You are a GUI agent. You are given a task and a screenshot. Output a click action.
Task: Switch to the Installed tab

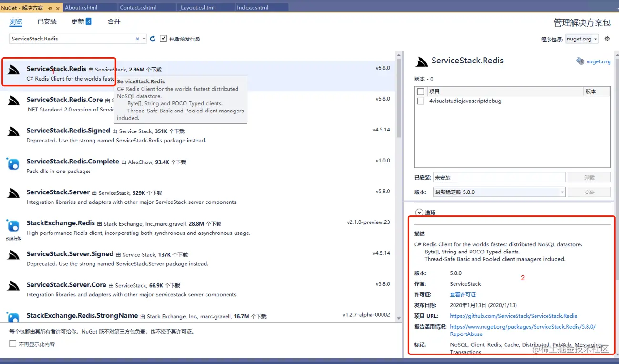point(47,21)
